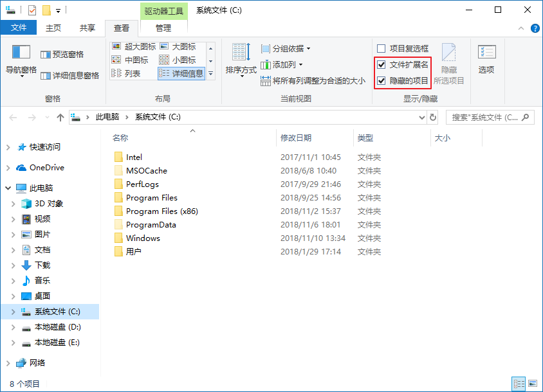The image size is (543, 392).
Task: Collapse the ribbon
Action: (521, 28)
